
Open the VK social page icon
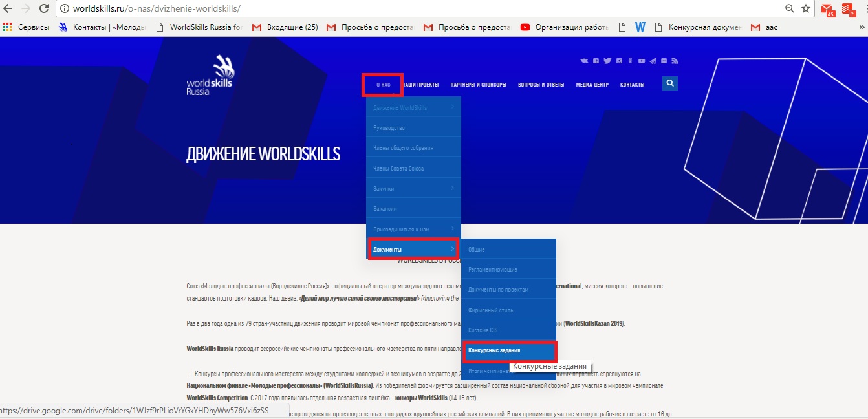(x=584, y=61)
